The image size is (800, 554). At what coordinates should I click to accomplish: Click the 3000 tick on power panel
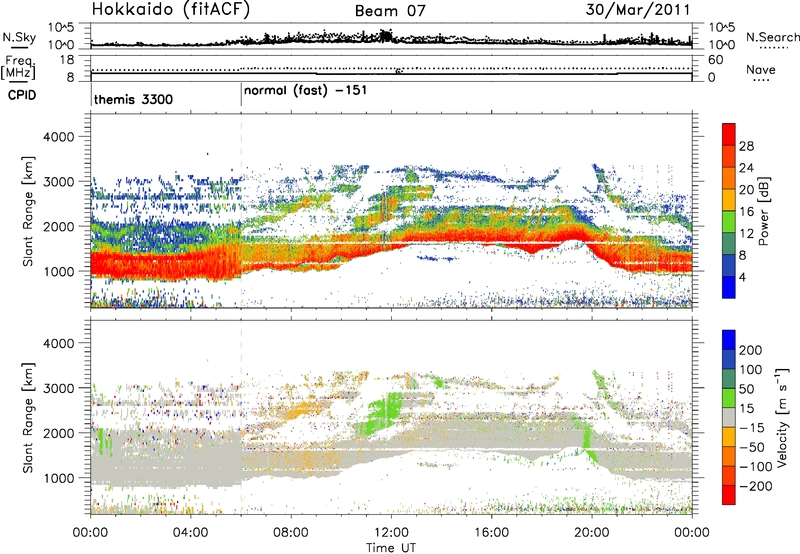tap(58, 182)
